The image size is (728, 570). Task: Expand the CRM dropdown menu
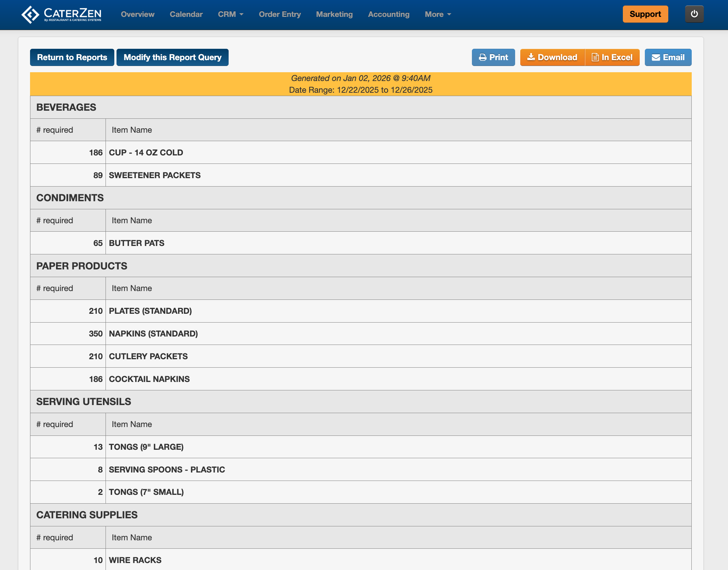(x=230, y=14)
